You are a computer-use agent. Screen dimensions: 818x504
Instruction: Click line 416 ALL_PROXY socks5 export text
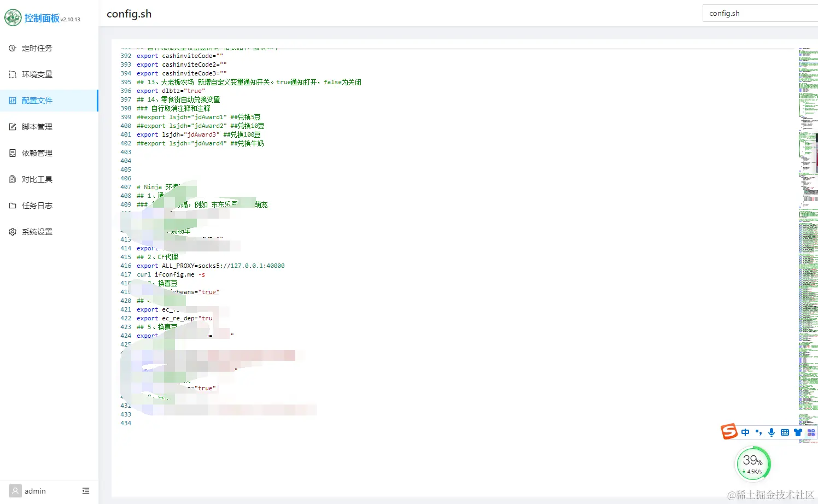(x=211, y=266)
